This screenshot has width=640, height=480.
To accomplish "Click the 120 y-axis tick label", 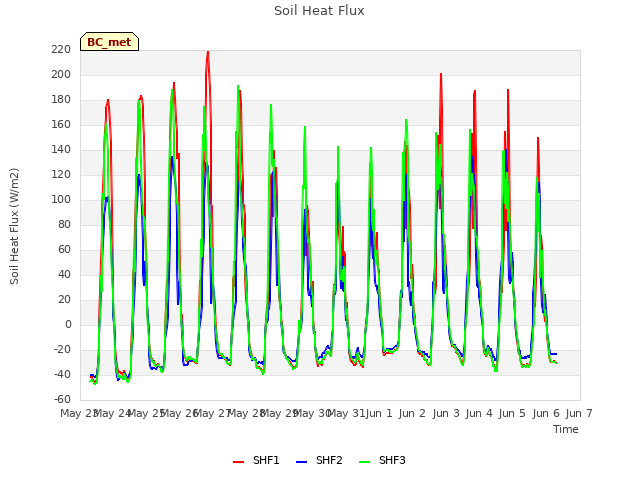I will pos(61,174).
